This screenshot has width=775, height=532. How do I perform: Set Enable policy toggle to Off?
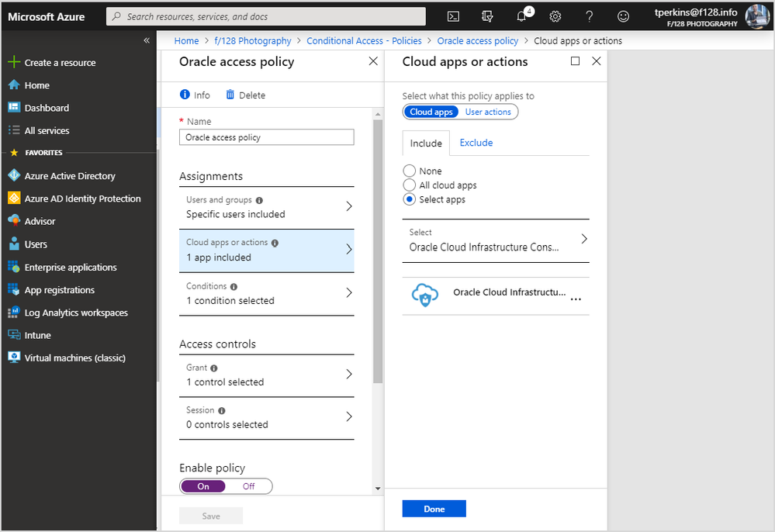(x=249, y=486)
